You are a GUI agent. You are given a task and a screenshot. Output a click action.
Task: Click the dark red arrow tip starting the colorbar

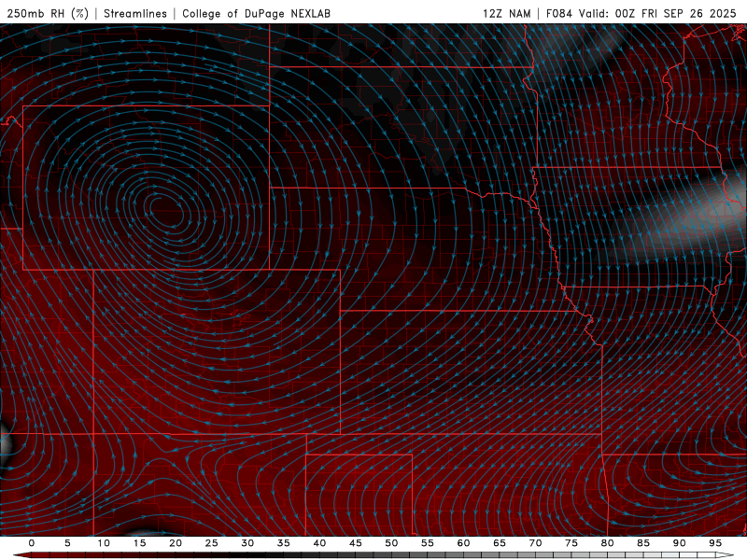(21, 555)
